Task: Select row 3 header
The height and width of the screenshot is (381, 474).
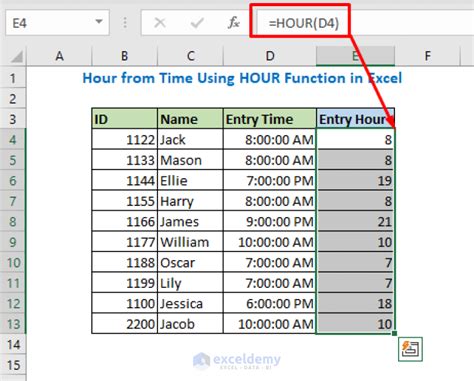Action: (x=13, y=119)
